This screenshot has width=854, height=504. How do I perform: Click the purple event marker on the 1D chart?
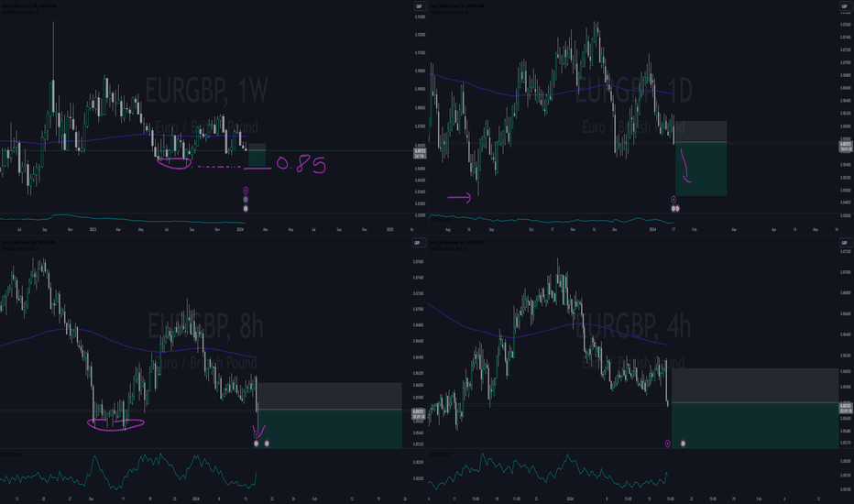coord(673,200)
